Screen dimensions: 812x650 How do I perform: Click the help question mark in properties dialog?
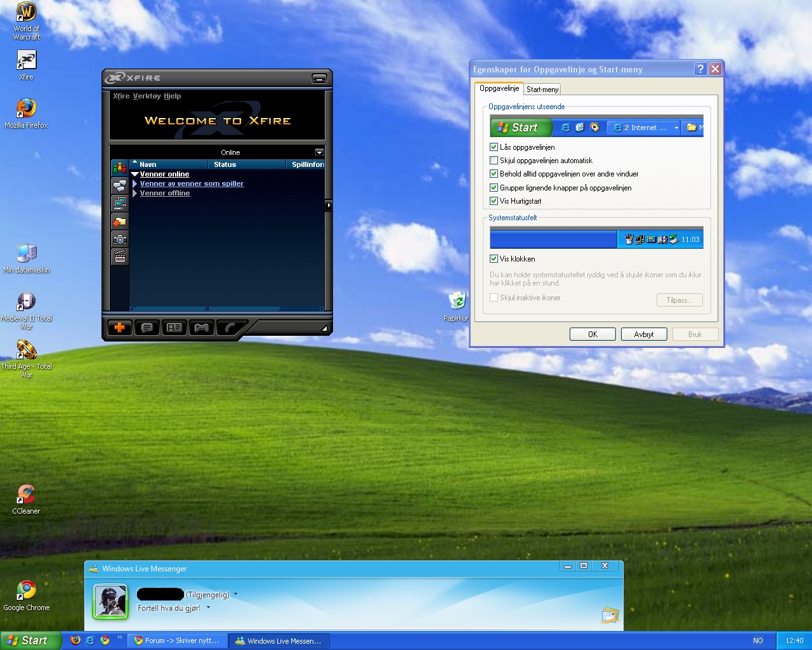pyautogui.click(x=700, y=69)
